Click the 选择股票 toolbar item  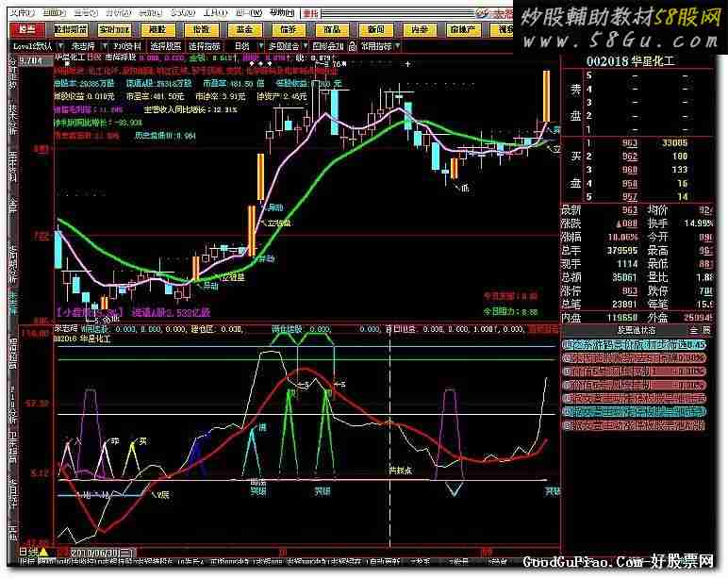[x=165, y=46]
